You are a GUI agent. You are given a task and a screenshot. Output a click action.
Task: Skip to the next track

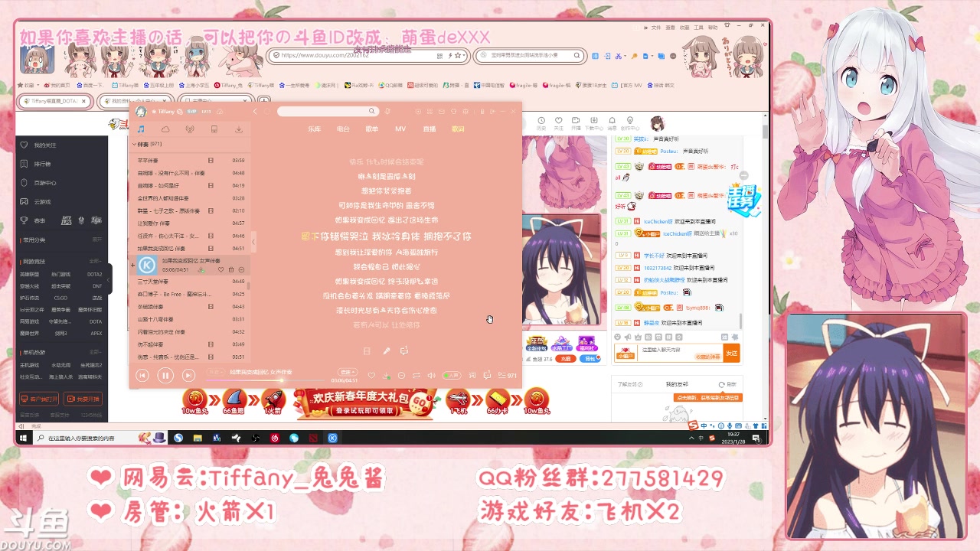(188, 375)
